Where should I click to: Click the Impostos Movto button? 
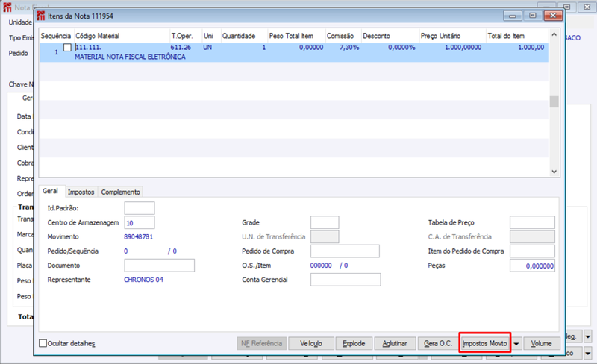(x=484, y=343)
